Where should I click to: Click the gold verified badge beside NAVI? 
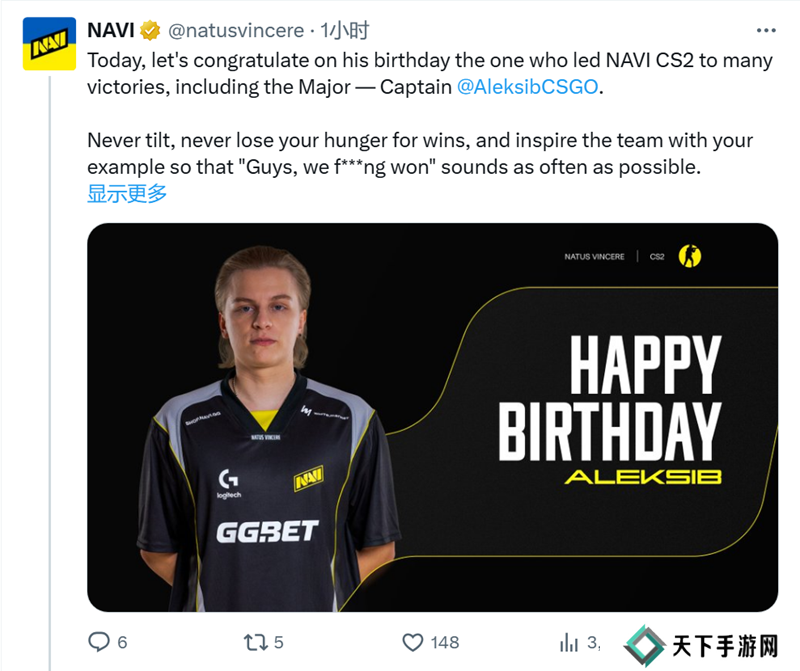(152, 29)
